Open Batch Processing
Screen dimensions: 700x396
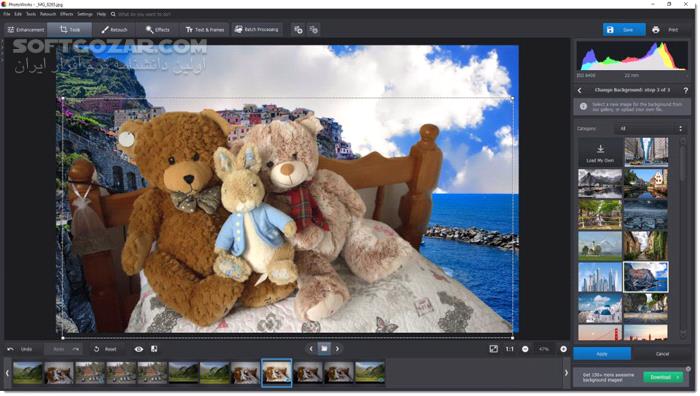pos(257,30)
